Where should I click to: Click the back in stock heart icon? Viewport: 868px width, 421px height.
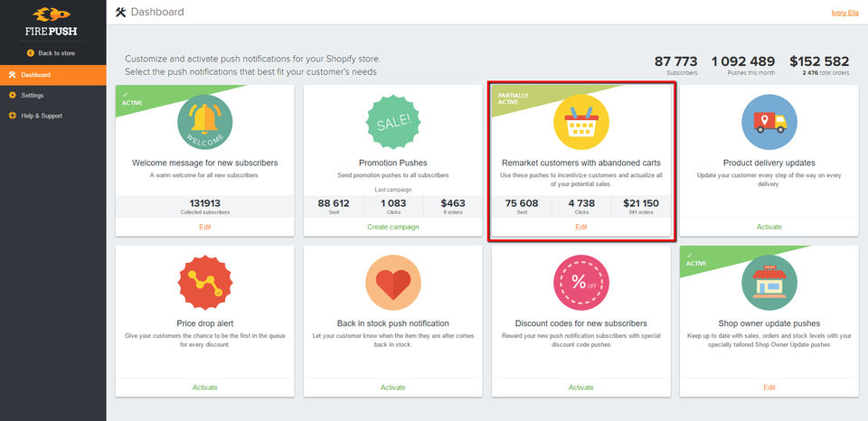click(x=392, y=283)
